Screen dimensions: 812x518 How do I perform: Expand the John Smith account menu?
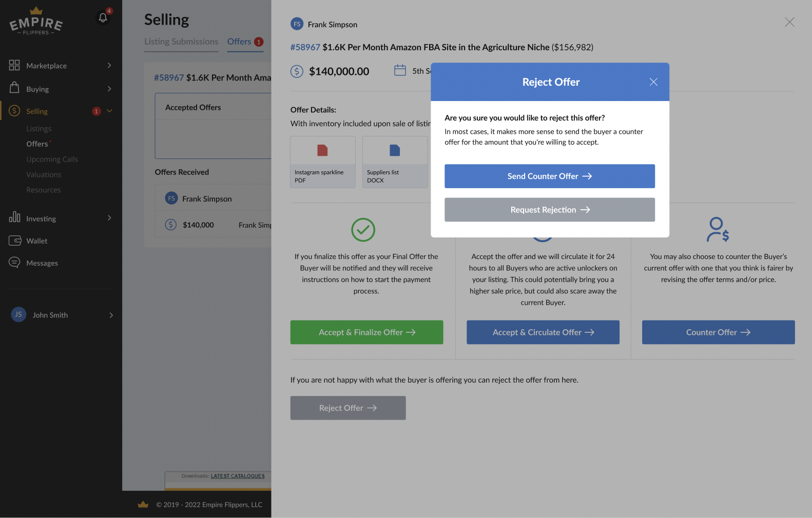111,315
